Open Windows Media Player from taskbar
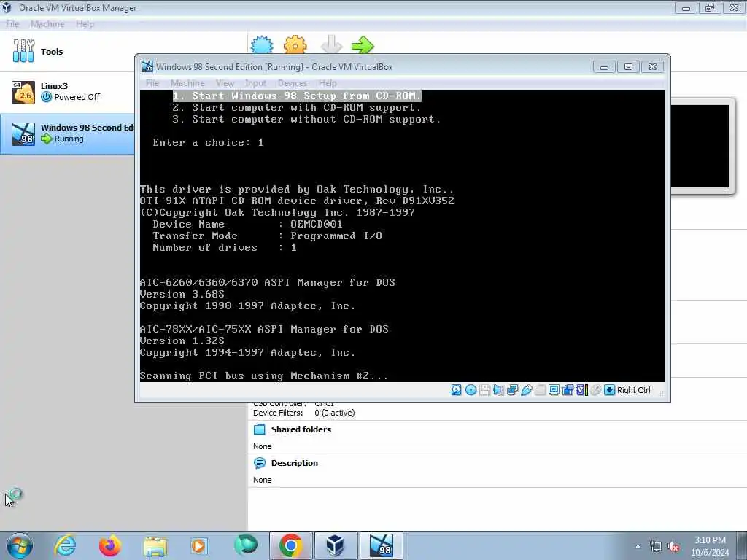Viewport: 747px width, 560px height. [x=199, y=545]
